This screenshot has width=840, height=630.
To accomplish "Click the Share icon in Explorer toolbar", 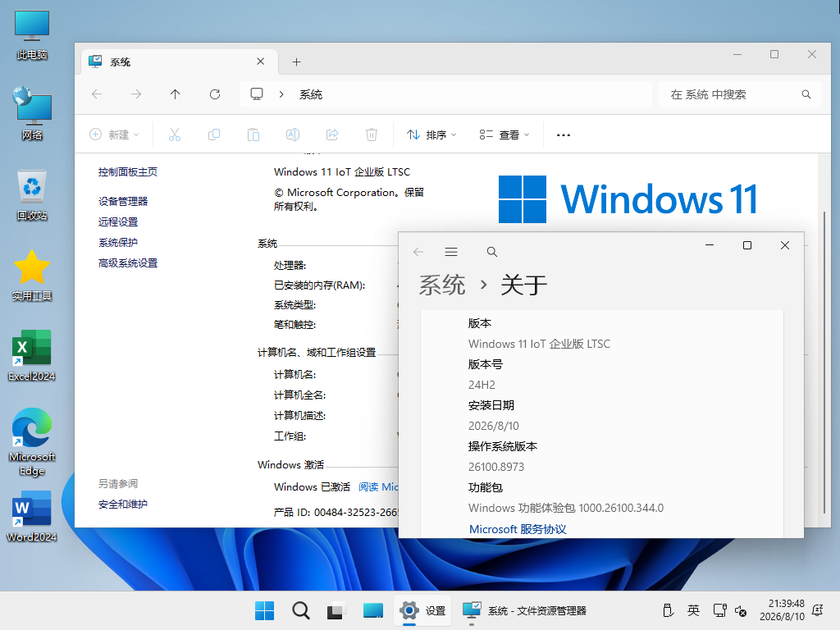I will [332, 135].
